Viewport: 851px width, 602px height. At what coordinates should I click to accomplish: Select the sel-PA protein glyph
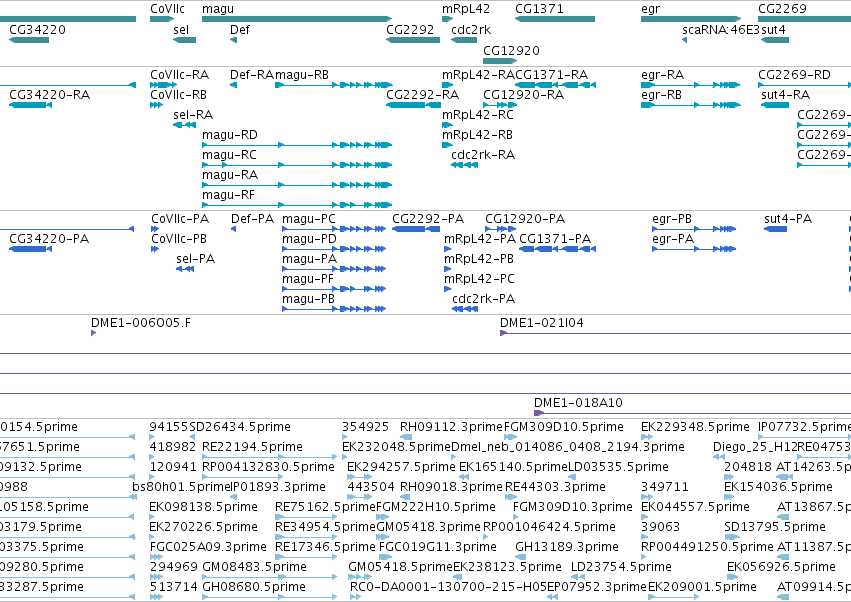pyautogui.click(x=185, y=269)
